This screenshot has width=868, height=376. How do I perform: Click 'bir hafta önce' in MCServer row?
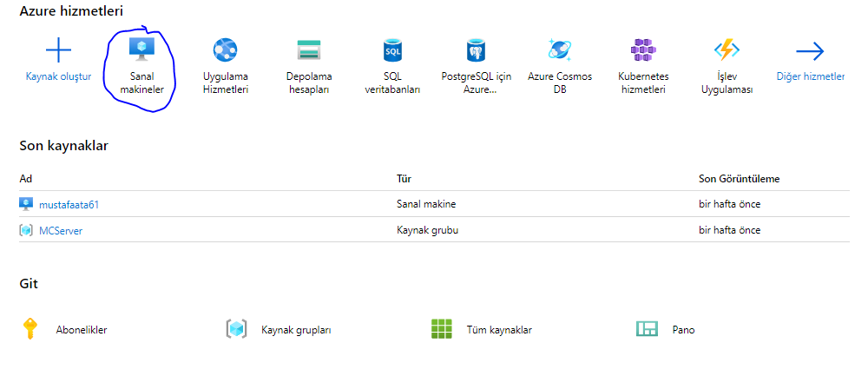point(730,230)
